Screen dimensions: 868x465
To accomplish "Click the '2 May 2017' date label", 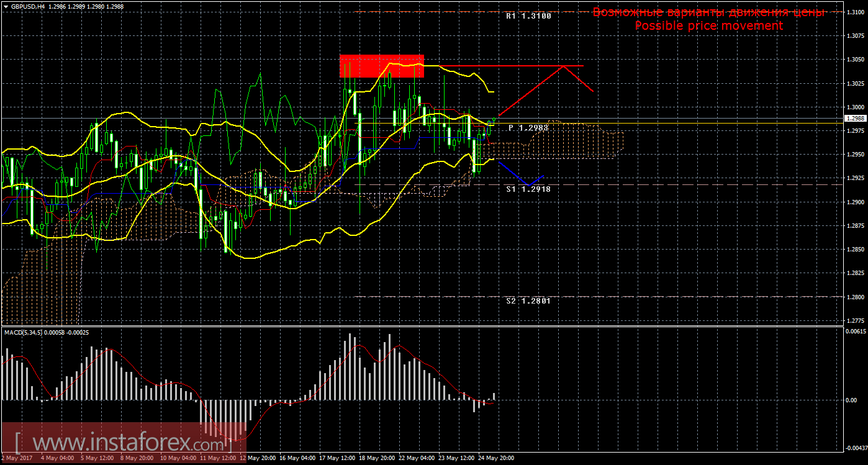I will coord(17,458).
